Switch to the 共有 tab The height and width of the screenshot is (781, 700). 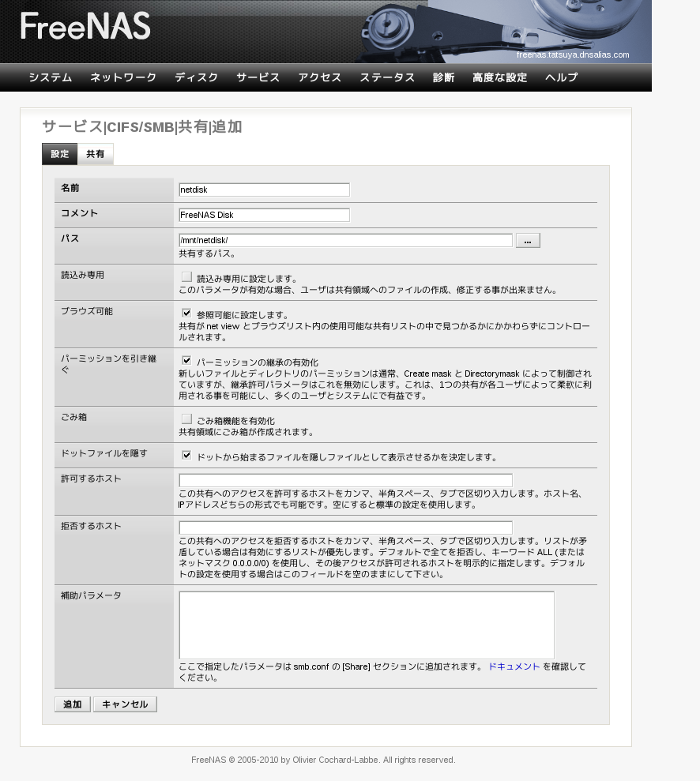(95, 154)
